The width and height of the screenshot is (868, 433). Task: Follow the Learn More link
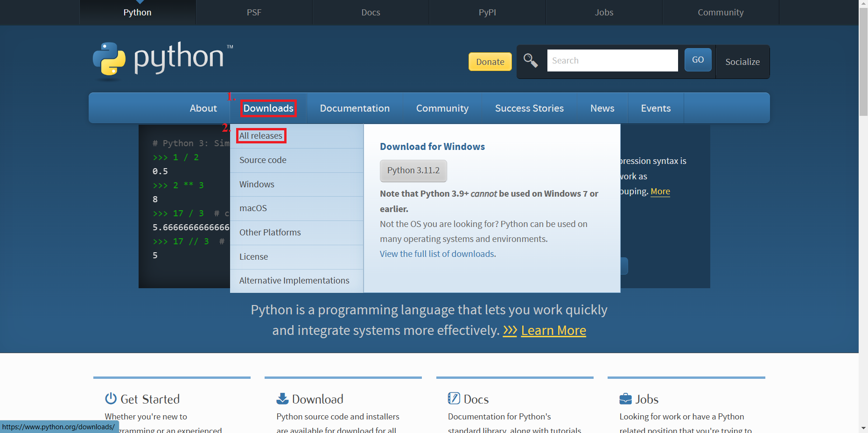point(553,331)
